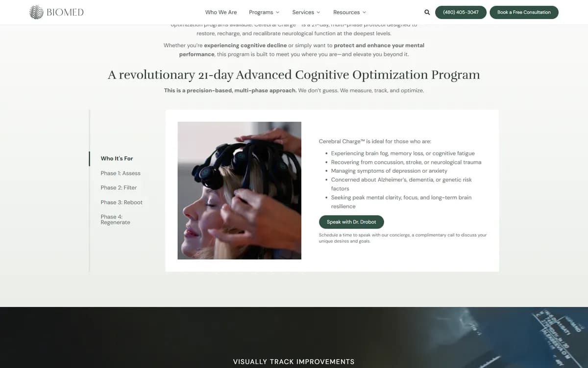This screenshot has width=588, height=368.
Task: Expand the Programs dropdown chevron
Action: pos(277,12)
